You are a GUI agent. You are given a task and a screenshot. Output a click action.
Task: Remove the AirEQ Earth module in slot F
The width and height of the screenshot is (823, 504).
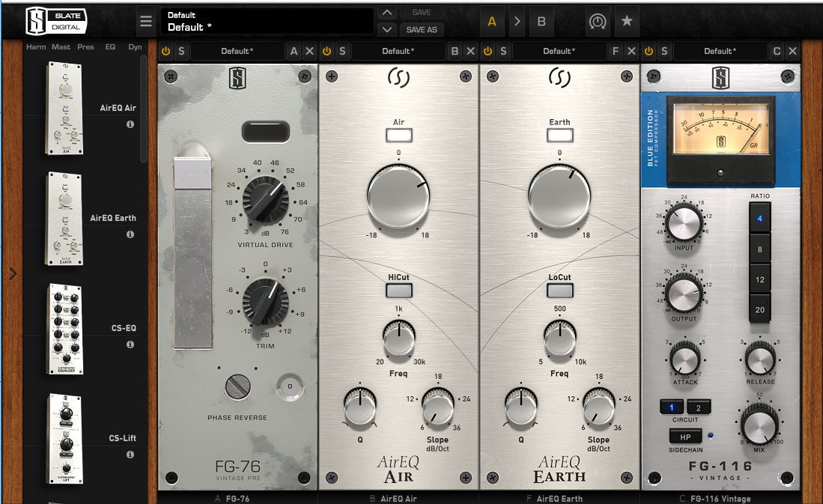pyautogui.click(x=631, y=51)
